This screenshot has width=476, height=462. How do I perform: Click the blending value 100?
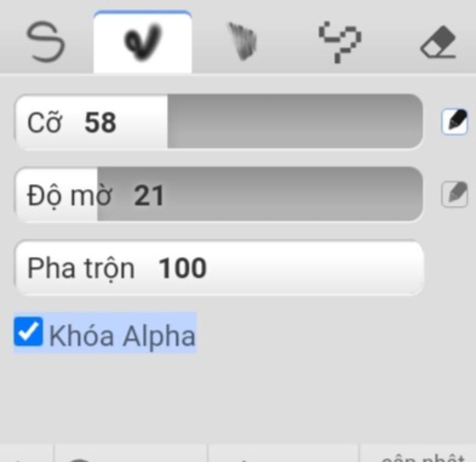182,268
